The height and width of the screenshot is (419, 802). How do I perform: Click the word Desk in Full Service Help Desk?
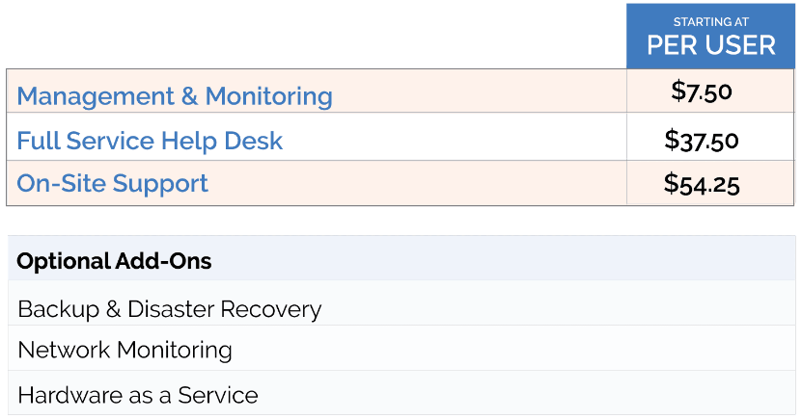(257, 141)
